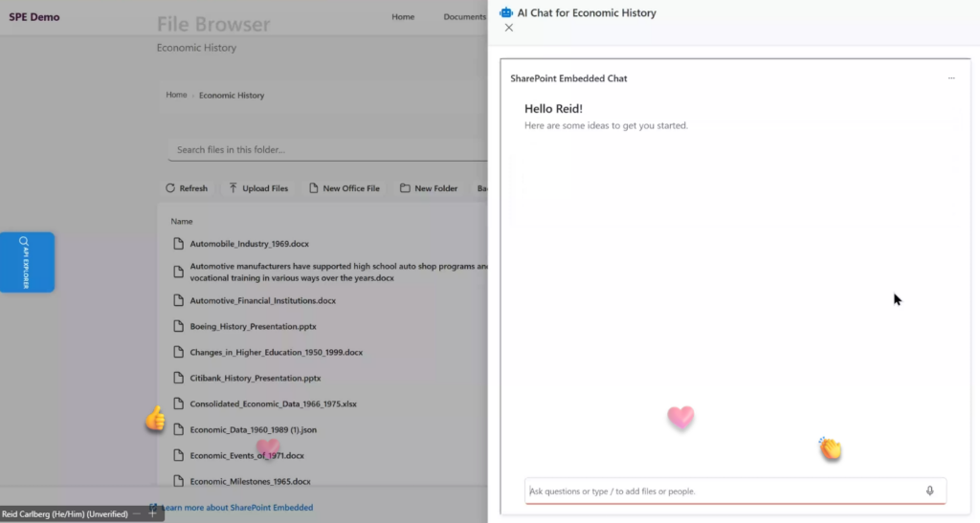Go to Home in the top navigation
The height and width of the screenshot is (523, 980).
[403, 17]
